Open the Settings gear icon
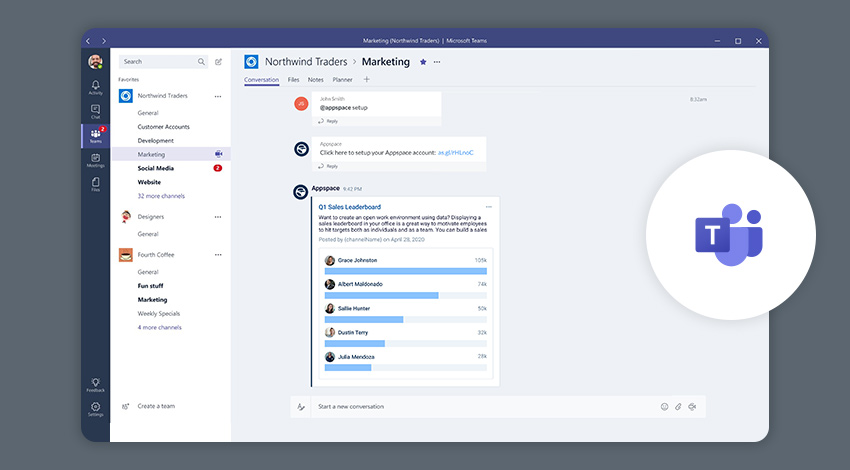The width and height of the screenshot is (850, 470). (x=95, y=409)
